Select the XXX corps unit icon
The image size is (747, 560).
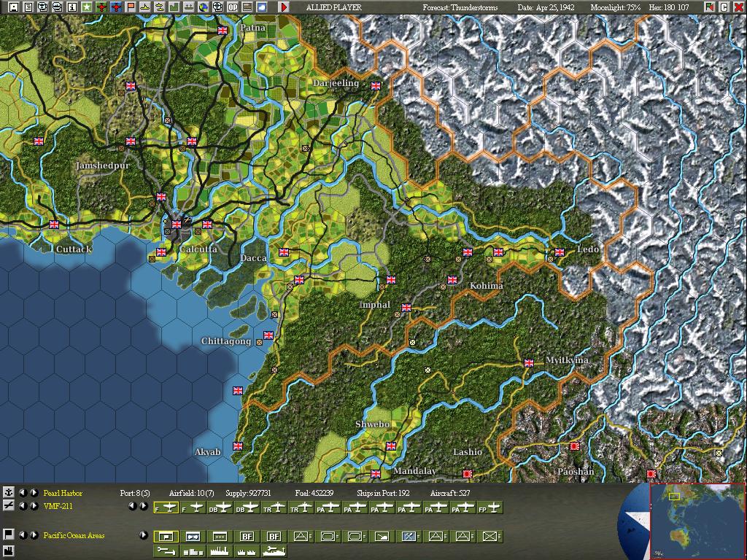[x=220, y=537]
